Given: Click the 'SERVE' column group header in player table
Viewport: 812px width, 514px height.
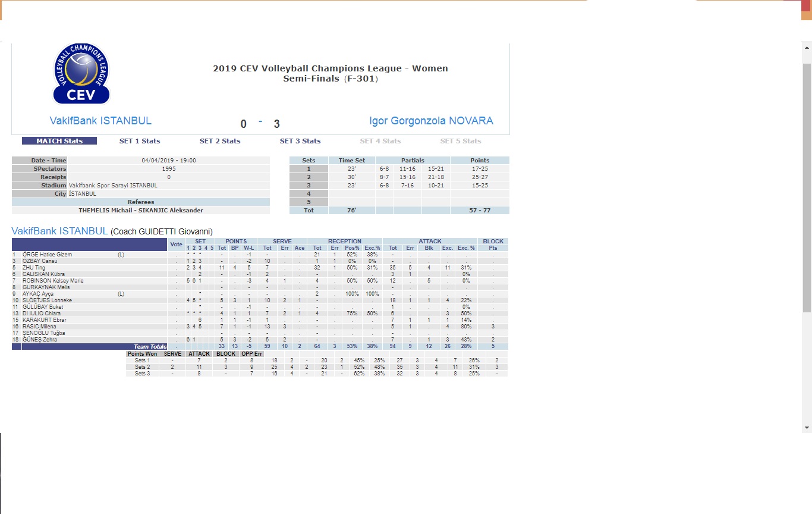Looking at the screenshot, I should point(282,242).
